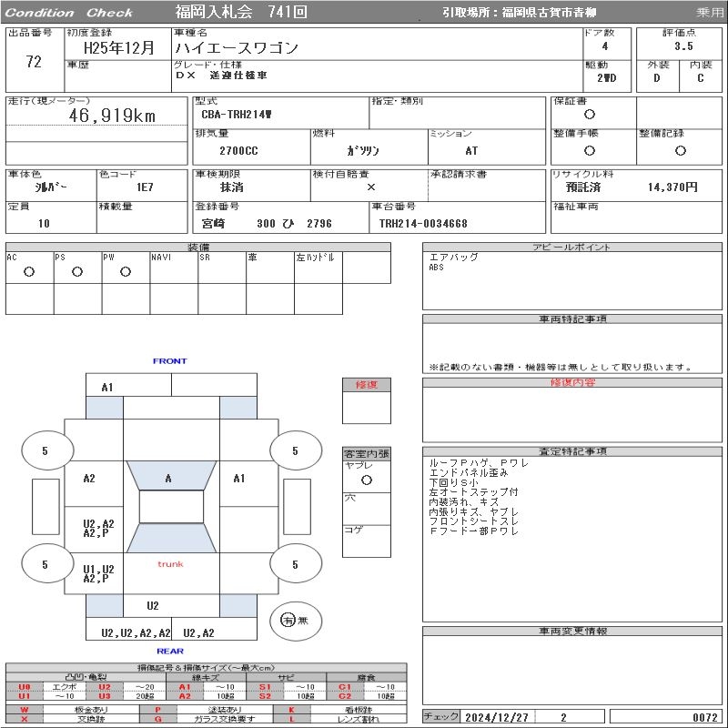Click the circle mark under 保証書
The height and width of the screenshot is (728, 728).
590,115
